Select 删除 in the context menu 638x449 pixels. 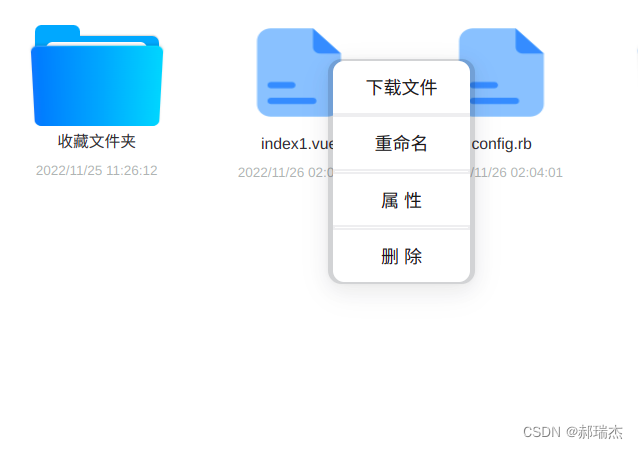401,256
